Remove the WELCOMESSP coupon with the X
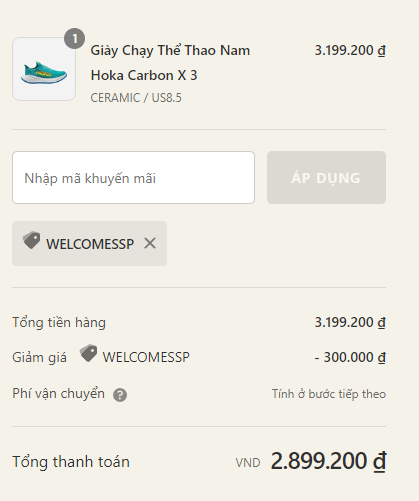 (150, 243)
